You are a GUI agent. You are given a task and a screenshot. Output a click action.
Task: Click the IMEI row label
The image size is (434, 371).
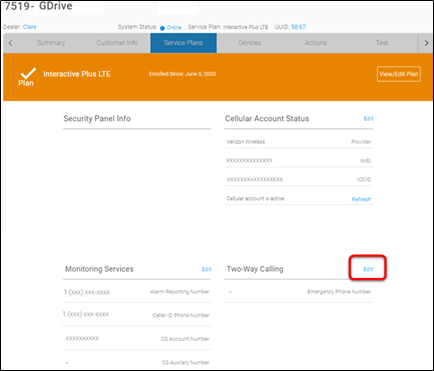[x=366, y=161]
